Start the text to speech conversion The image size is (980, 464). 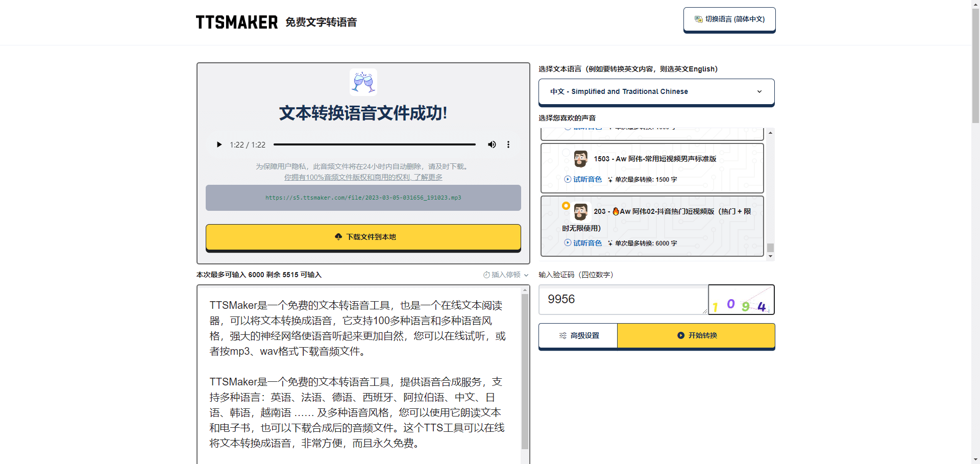coord(696,335)
